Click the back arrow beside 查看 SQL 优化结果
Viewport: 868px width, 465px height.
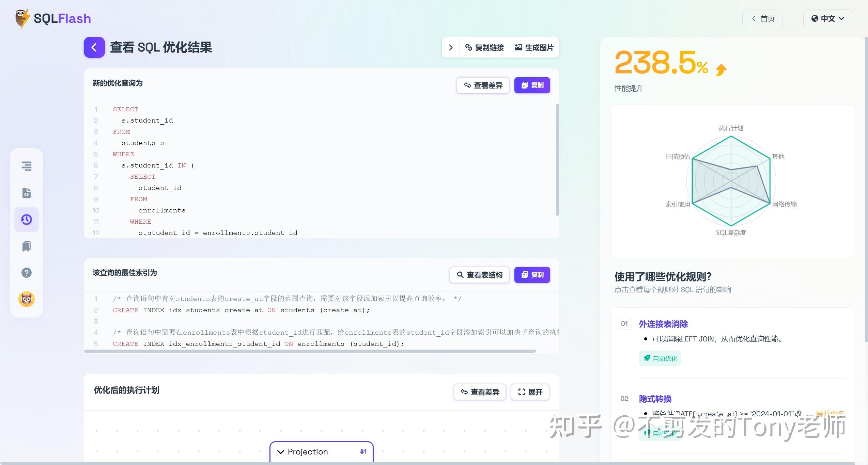[94, 47]
